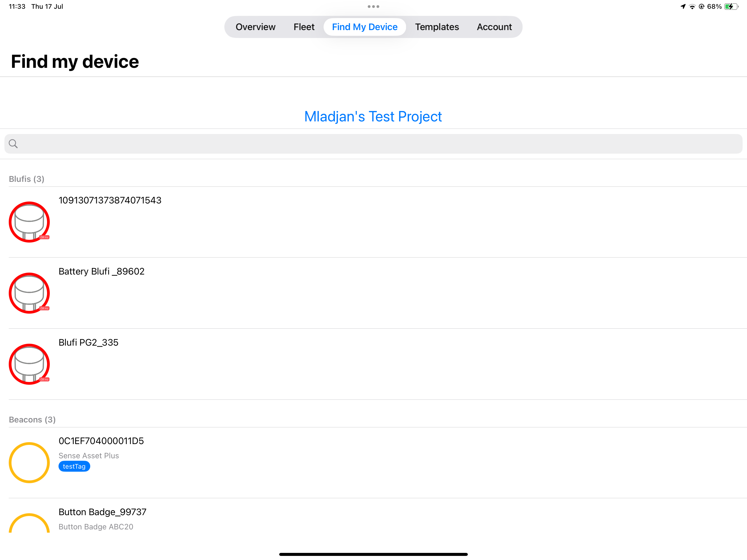Click the magnifying glass search icon

pyautogui.click(x=13, y=144)
